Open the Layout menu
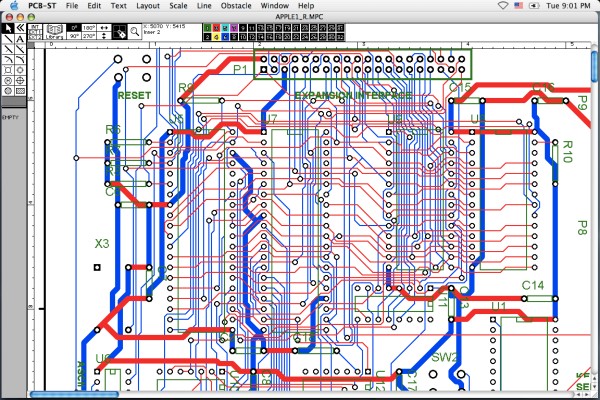Viewport: 600px width, 400px height. tap(148, 6)
